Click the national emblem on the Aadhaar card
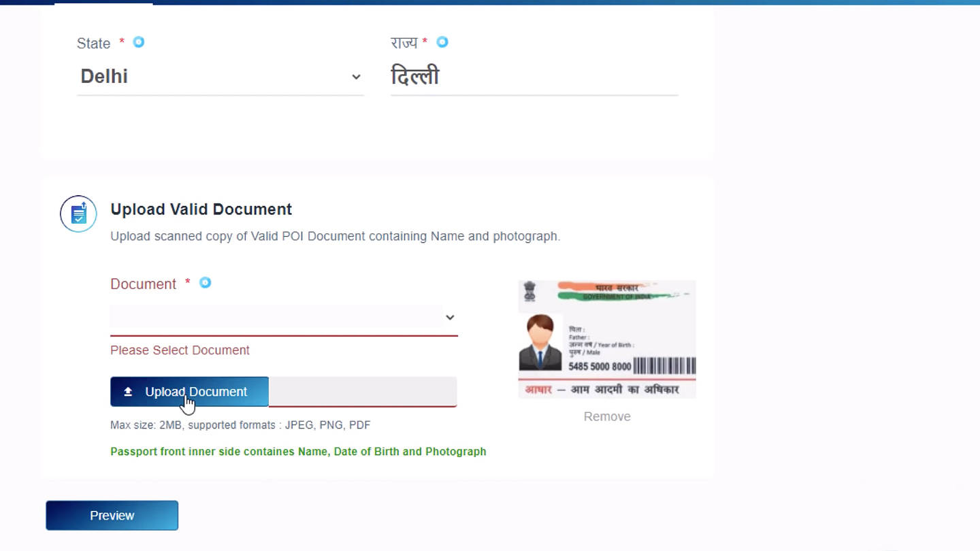The width and height of the screenshot is (980, 551). coord(529,293)
